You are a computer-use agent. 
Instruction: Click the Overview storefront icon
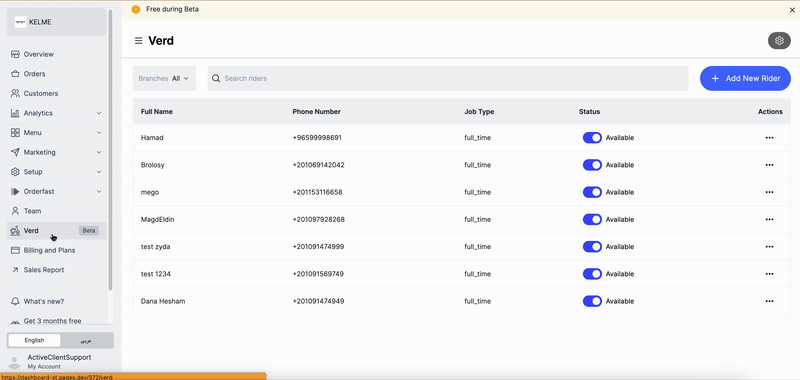(x=15, y=54)
